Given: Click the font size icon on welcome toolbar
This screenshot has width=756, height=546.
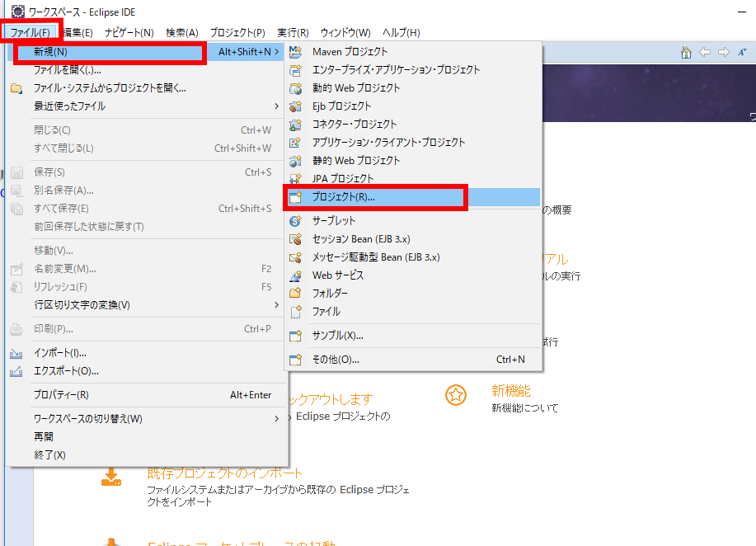Looking at the screenshot, I should [743, 52].
